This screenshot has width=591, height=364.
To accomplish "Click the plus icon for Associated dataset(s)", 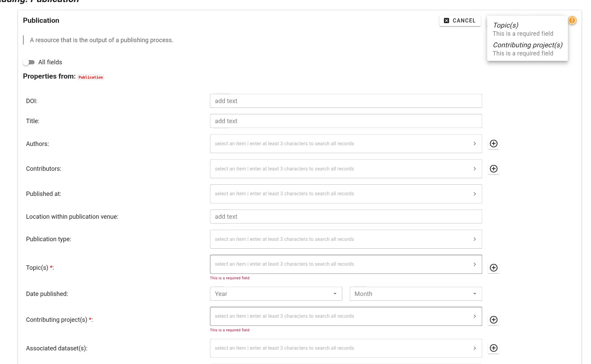I will [x=494, y=348].
